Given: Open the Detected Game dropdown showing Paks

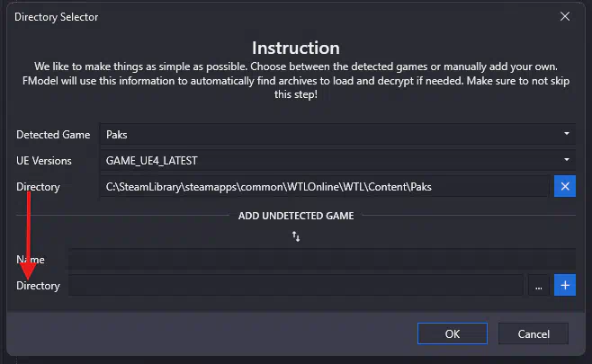Looking at the screenshot, I should 337,135.
